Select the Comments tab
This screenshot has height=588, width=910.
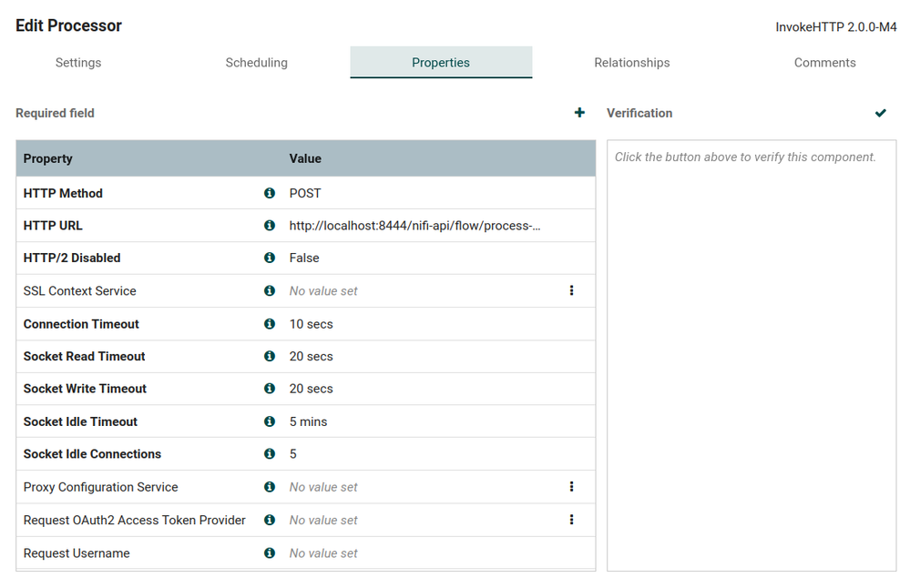point(825,63)
